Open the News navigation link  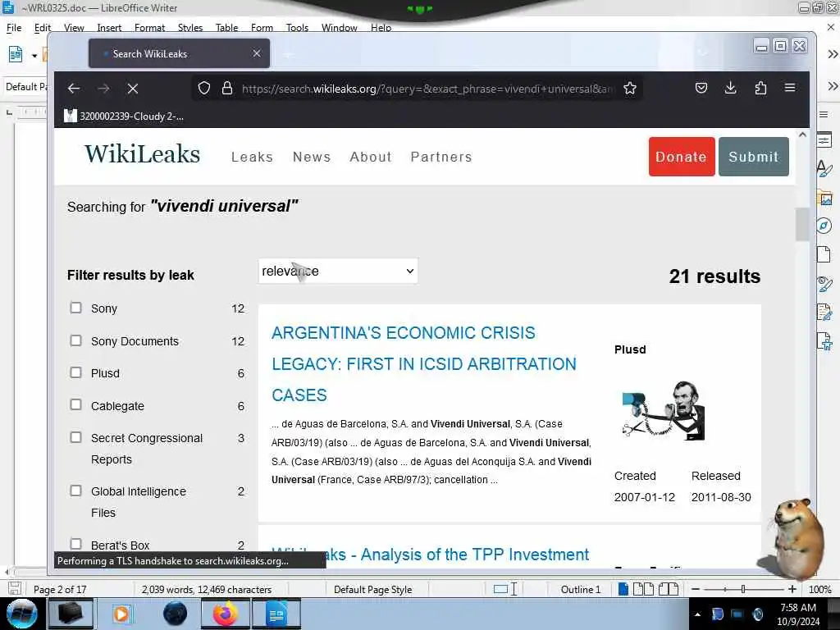[312, 157]
